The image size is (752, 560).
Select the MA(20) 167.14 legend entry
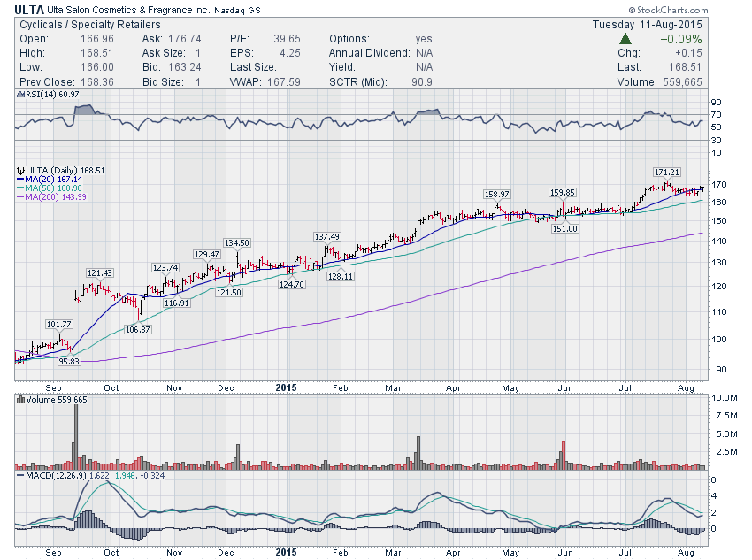click(x=50, y=180)
